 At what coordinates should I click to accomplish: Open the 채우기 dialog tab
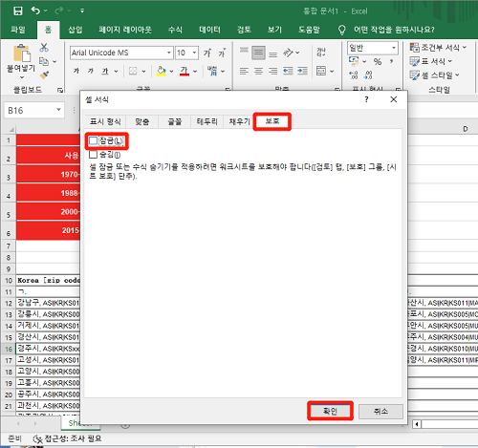tap(239, 121)
